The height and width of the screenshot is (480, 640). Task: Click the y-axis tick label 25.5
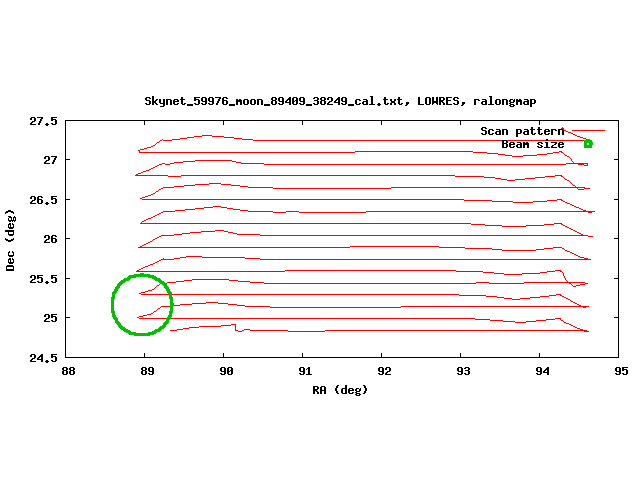tap(44, 279)
